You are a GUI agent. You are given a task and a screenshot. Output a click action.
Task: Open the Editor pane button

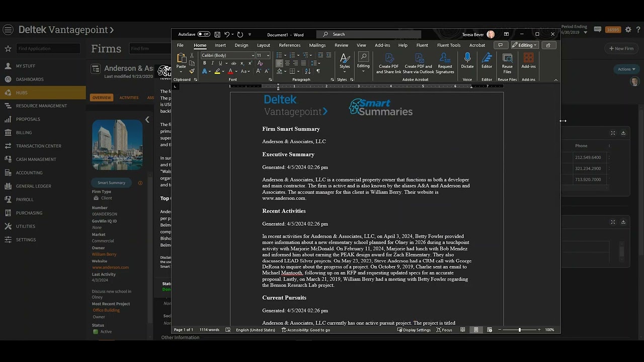pos(487,61)
